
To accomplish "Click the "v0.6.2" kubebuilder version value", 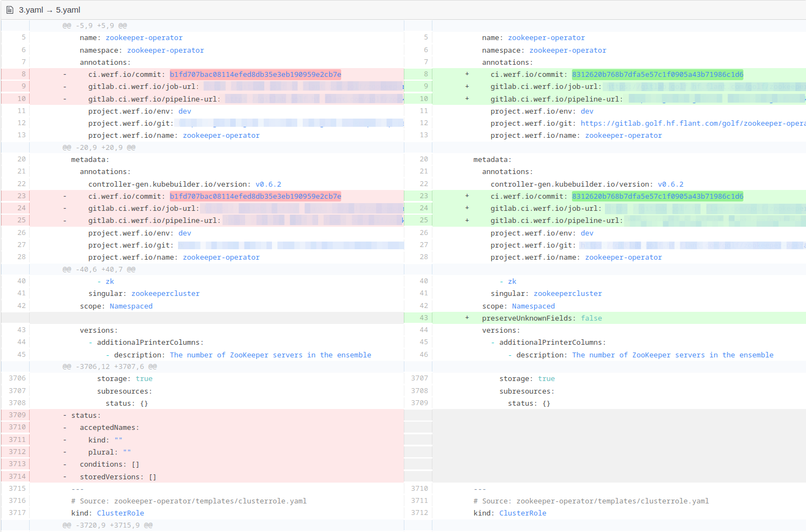I will 268,183.
